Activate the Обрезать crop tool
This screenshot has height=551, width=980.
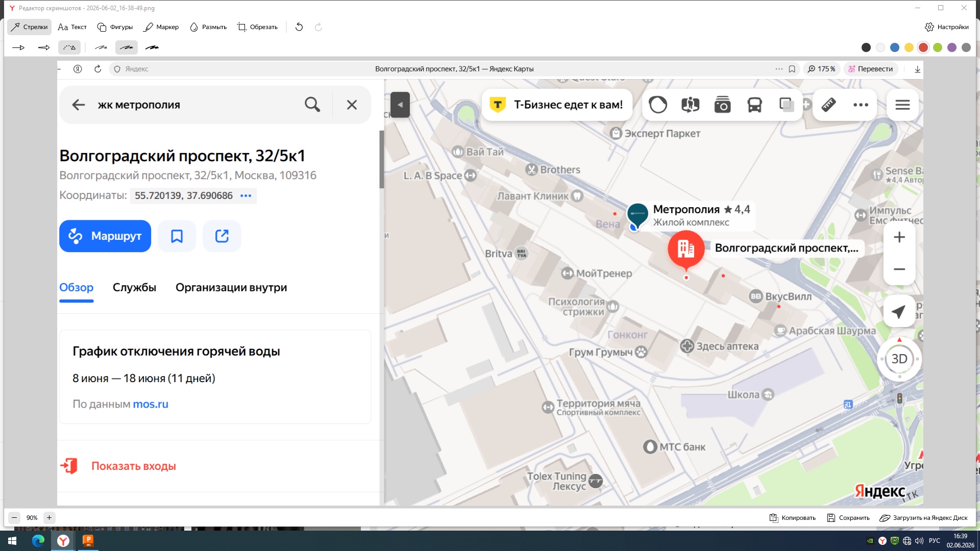pyautogui.click(x=258, y=27)
